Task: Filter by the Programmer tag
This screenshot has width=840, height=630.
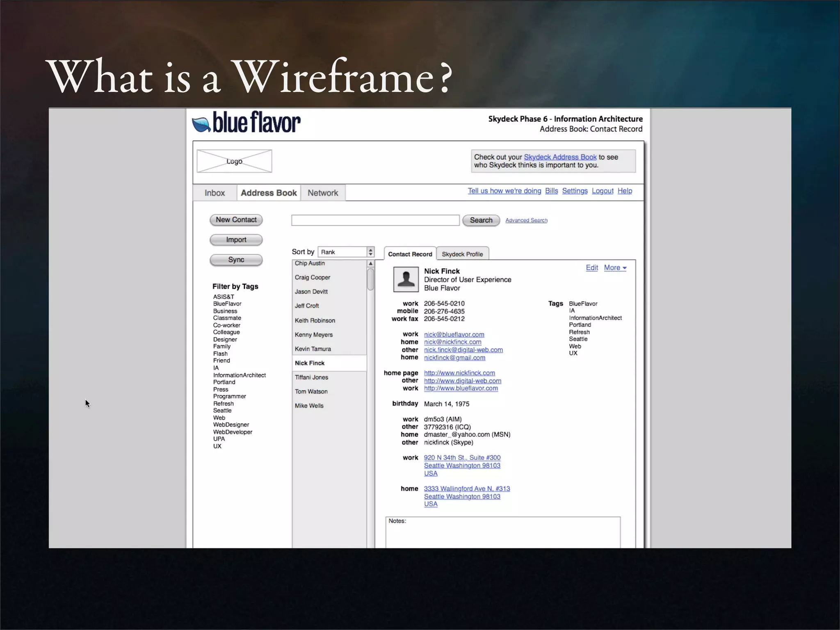Action: click(229, 396)
